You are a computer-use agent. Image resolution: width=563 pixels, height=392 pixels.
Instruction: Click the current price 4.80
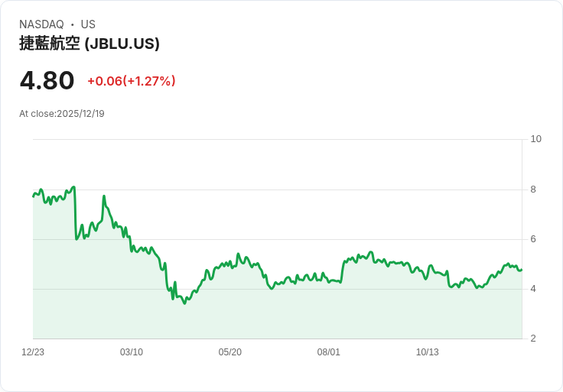click(x=47, y=80)
